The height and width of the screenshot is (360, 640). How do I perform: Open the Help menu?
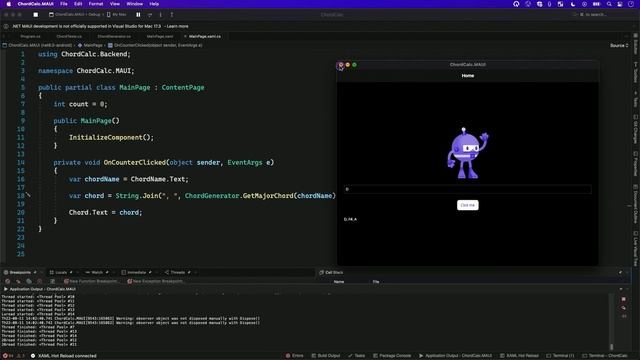(154, 4)
